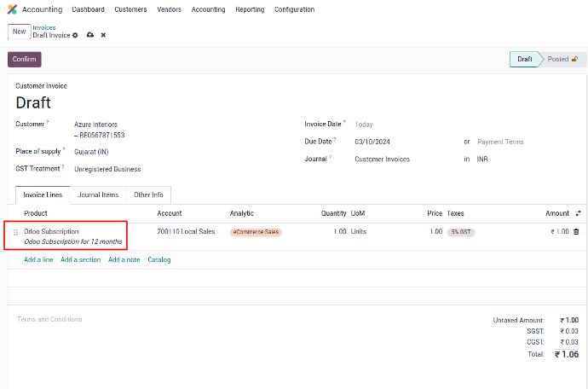
Task: Click the Total amount ₹ 1.06
Action: click(567, 355)
